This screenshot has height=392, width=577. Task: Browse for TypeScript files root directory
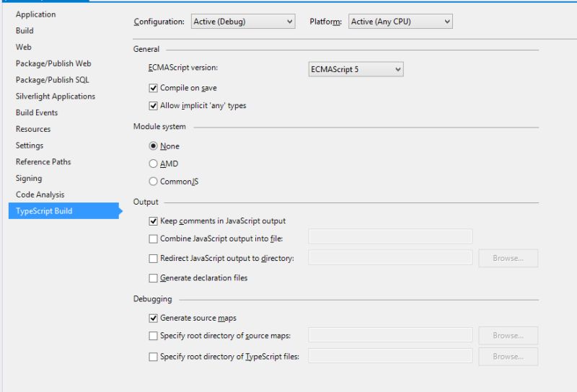point(508,356)
